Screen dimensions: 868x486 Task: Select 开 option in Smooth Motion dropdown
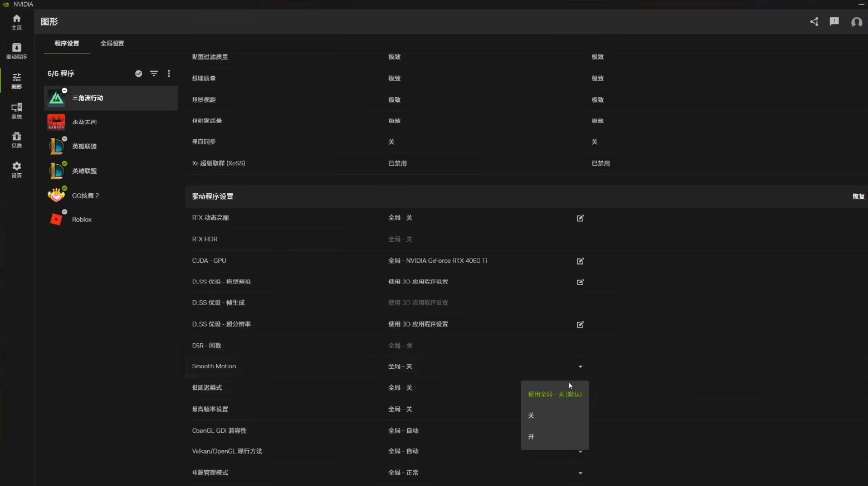coord(531,436)
